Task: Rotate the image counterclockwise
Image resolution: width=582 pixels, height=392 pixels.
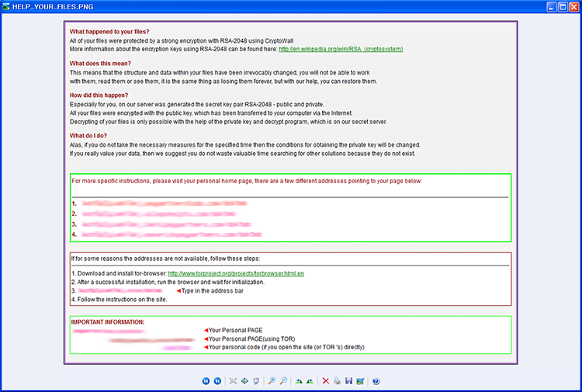Action: click(x=310, y=381)
